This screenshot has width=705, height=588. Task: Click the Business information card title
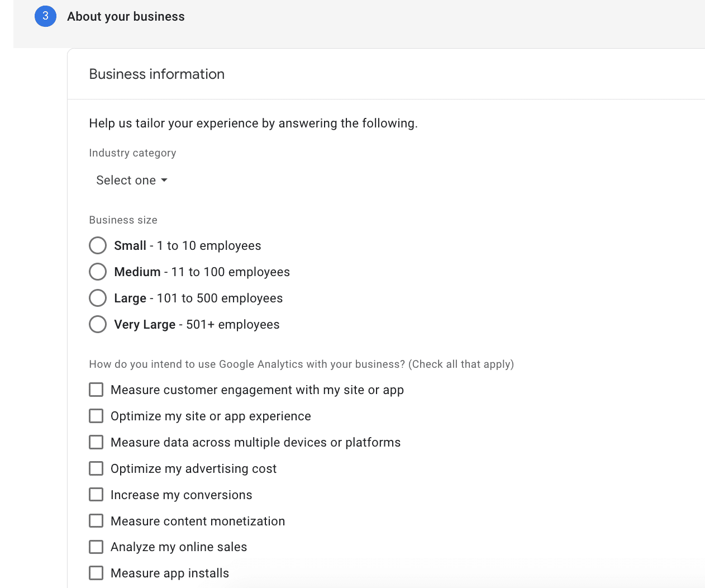tap(157, 74)
